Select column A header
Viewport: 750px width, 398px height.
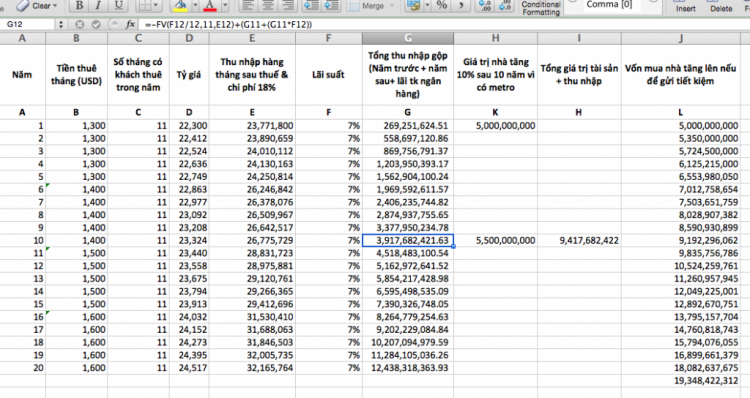click(22, 38)
